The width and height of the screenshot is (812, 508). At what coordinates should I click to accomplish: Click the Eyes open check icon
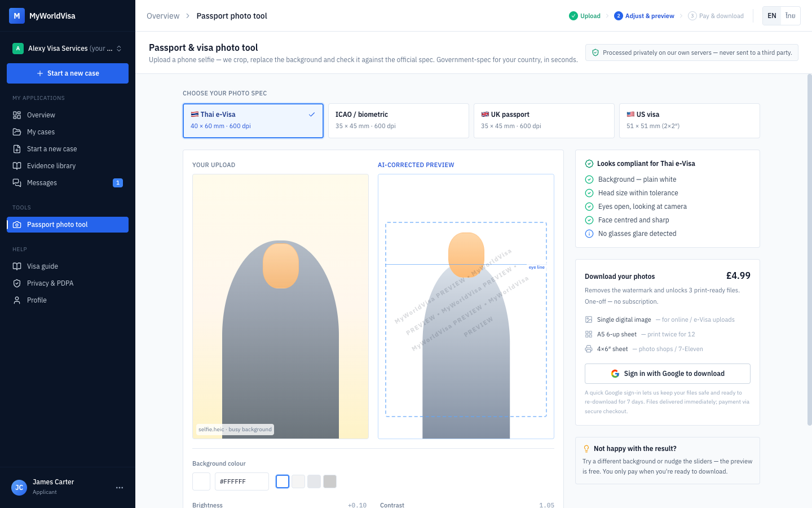(589, 207)
